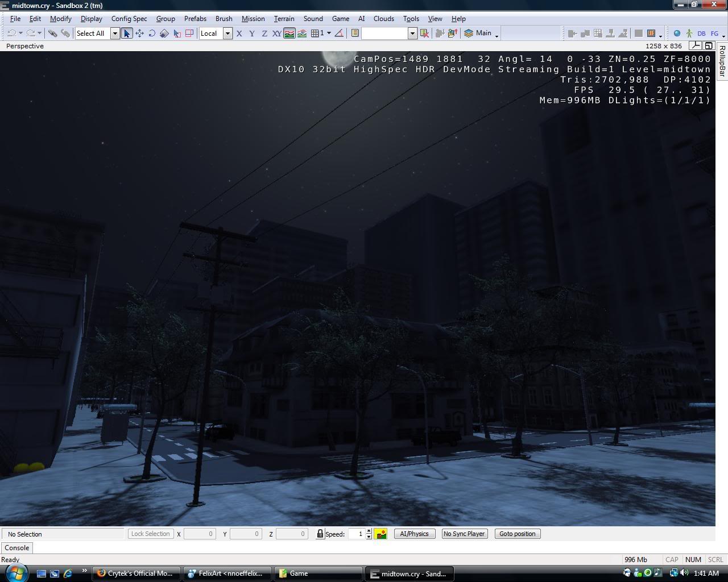The image size is (728, 582).
Task: Click the Lock Selection button
Action: pos(150,534)
